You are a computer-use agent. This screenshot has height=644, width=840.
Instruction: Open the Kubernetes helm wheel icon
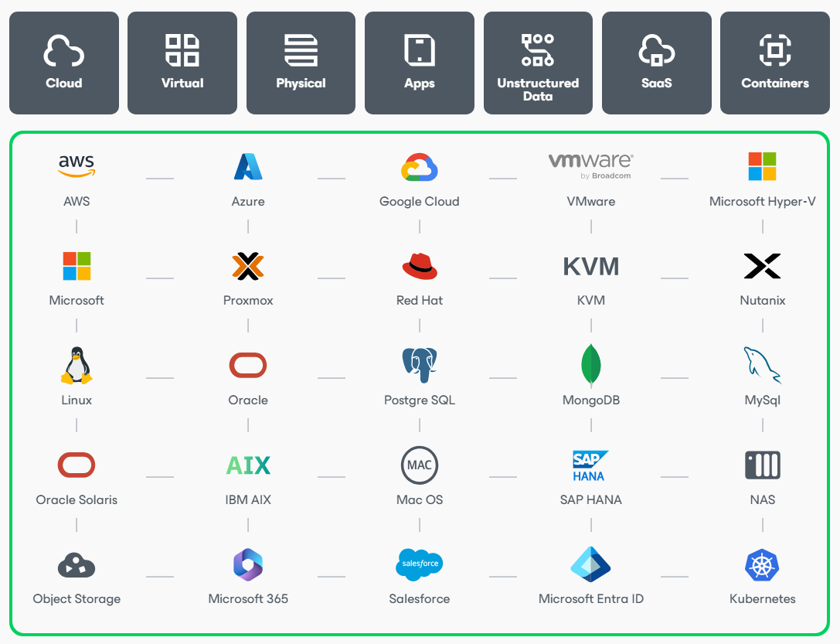762,565
